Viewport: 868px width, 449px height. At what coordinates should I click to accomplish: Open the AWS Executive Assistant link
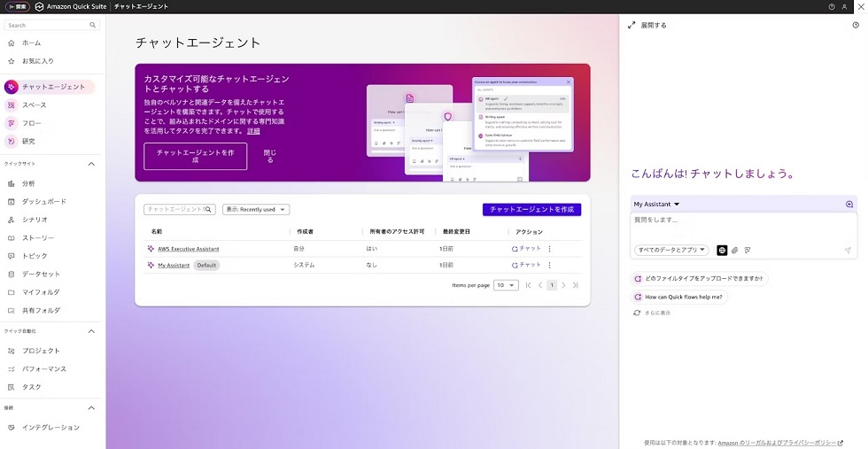[188, 249]
